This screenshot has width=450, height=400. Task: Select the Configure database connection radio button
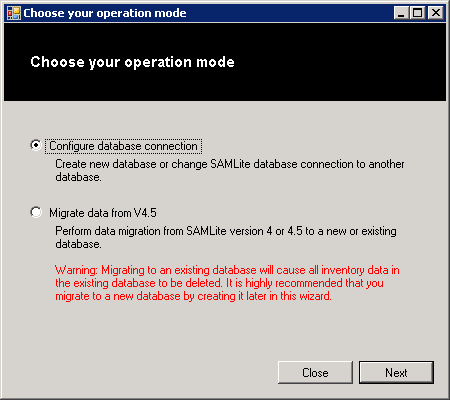click(36, 145)
